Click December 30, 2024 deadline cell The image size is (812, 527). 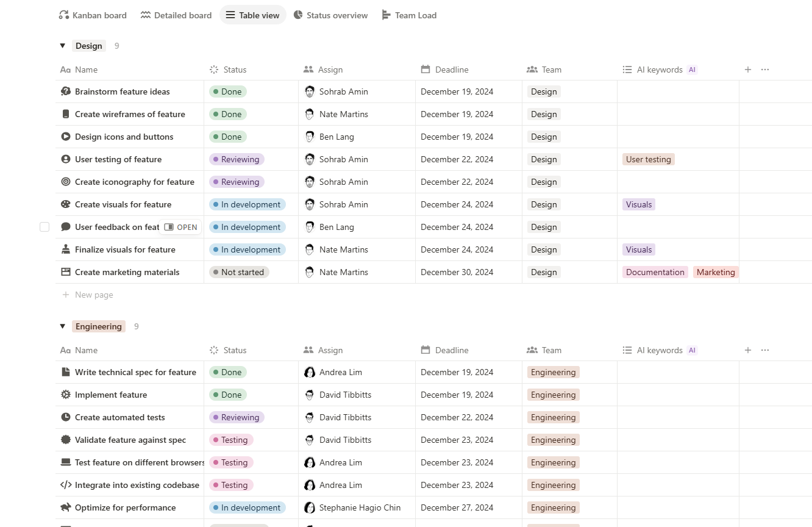pos(469,272)
